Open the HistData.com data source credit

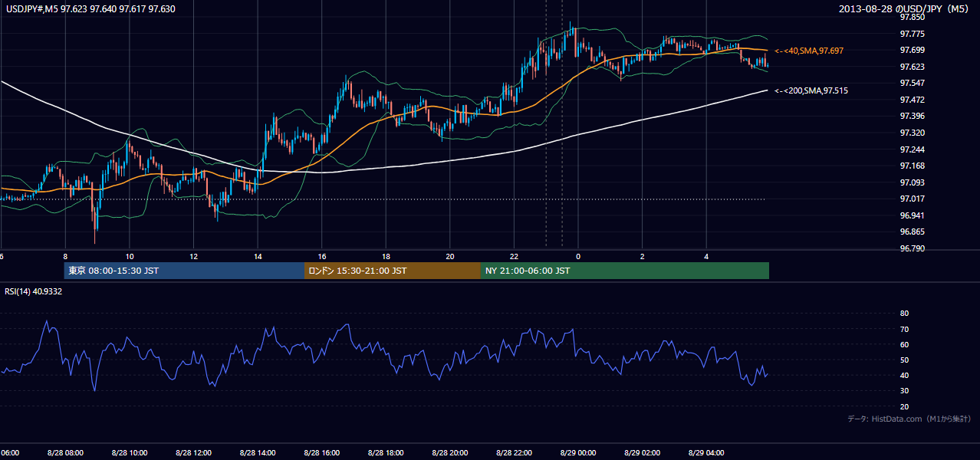tap(909, 419)
